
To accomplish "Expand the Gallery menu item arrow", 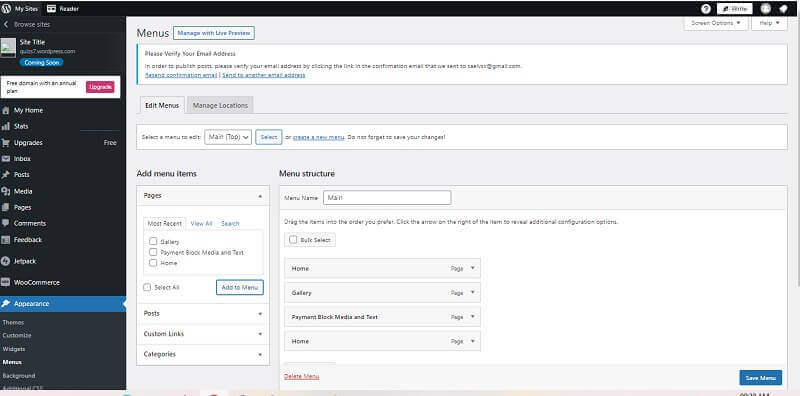I will point(472,292).
